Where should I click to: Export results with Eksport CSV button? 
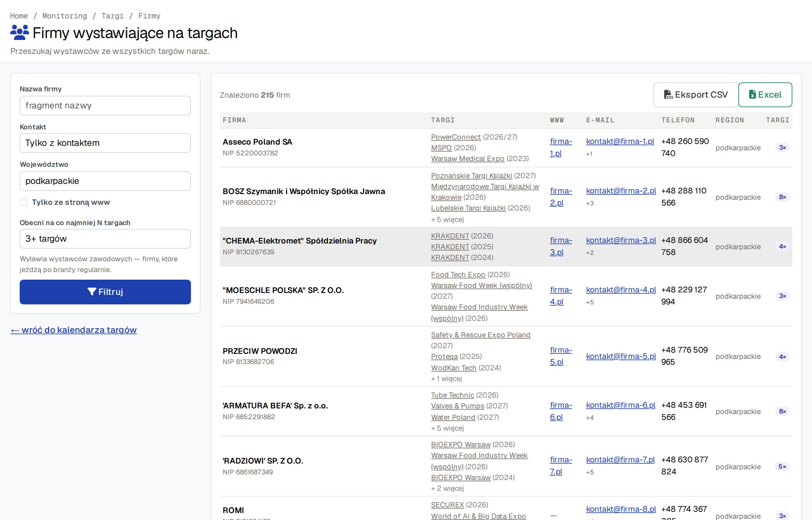pyautogui.click(x=696, y=95)
